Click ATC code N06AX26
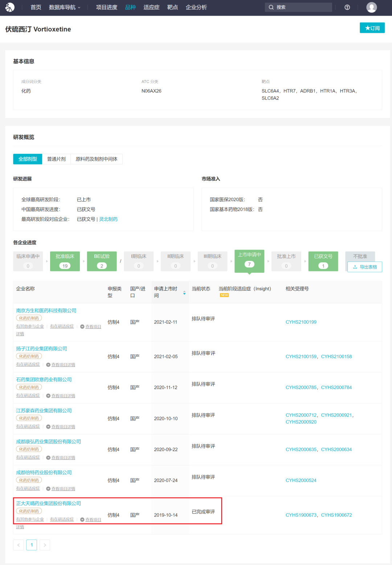The width and height of the screenshot is (392, 565). pyautogui.click(x=151, y=91)
